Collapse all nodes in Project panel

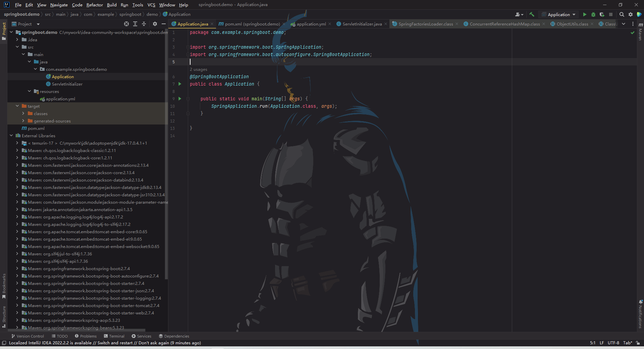(144, 24)
